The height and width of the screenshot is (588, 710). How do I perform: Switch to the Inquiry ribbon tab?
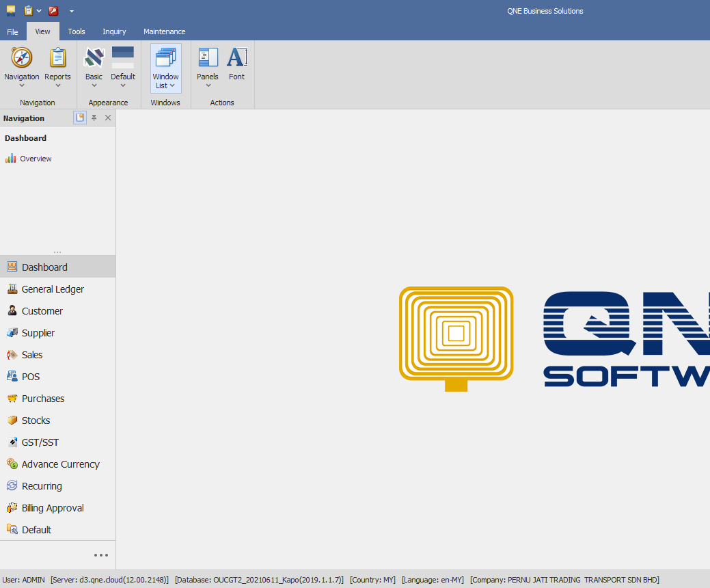pyautogui.click(x=114, y=31)
